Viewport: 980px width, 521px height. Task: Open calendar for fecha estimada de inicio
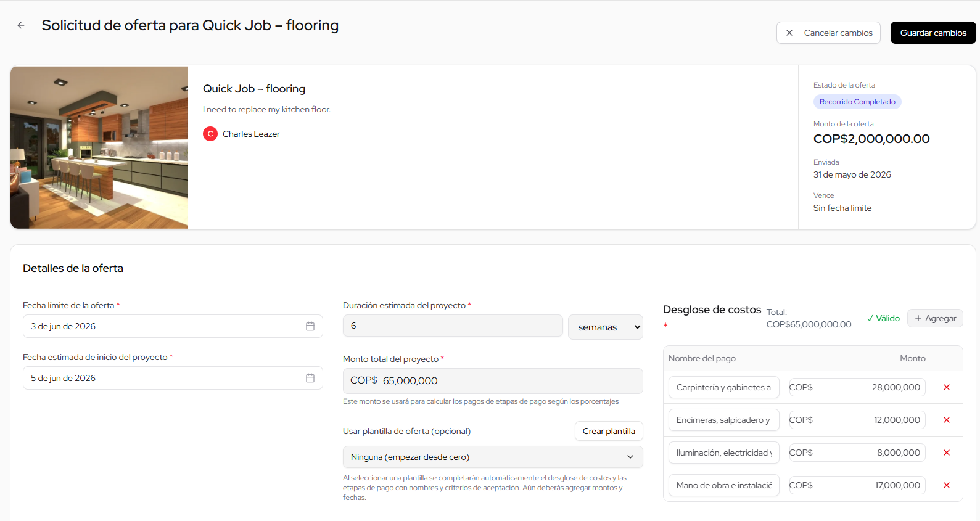click(x=310, y=378)
